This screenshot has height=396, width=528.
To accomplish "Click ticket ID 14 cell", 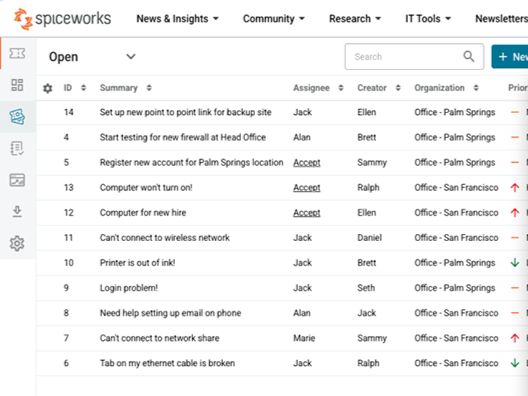I will (x=69, y=112).
